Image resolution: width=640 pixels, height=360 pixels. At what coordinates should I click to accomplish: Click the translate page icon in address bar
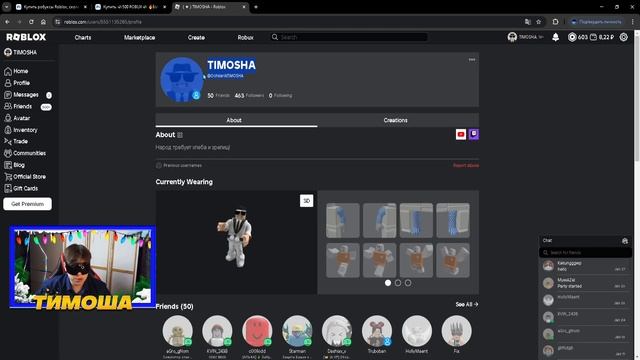(x=528, y=22)
